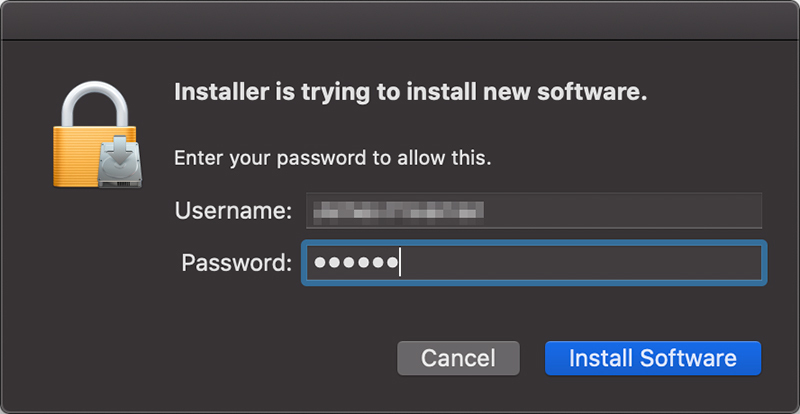800x414 pixels.
Task: Click the empty right end of the Username field
Action: pos(700,211)
